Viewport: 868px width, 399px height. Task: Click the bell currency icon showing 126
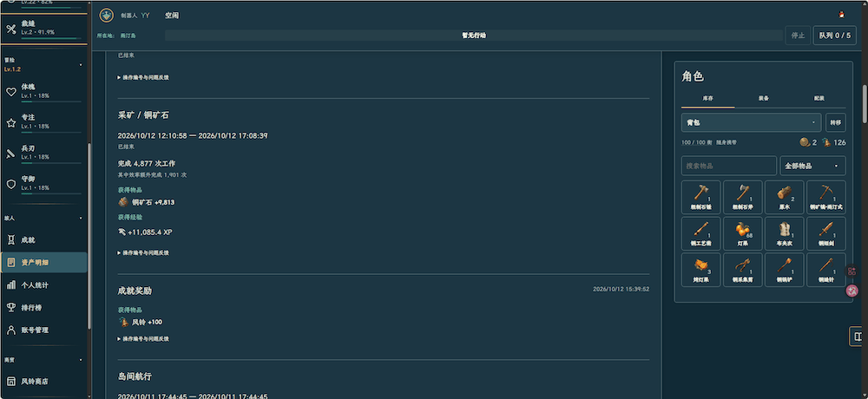click(826, 142)
